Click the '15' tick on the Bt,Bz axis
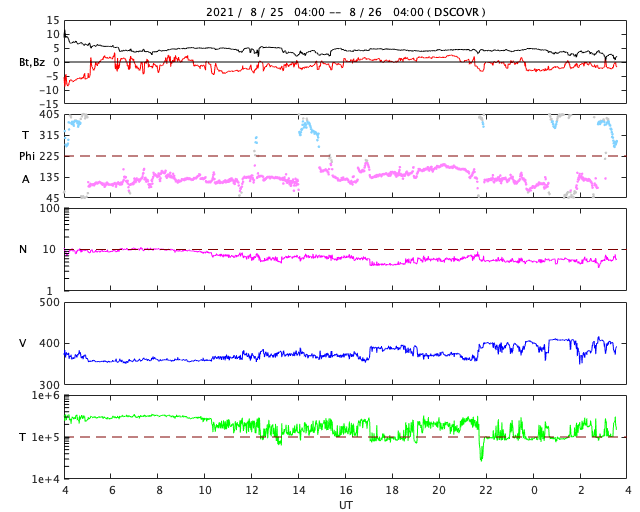Screen dimensions: 640x512 [x=53, y=20]
